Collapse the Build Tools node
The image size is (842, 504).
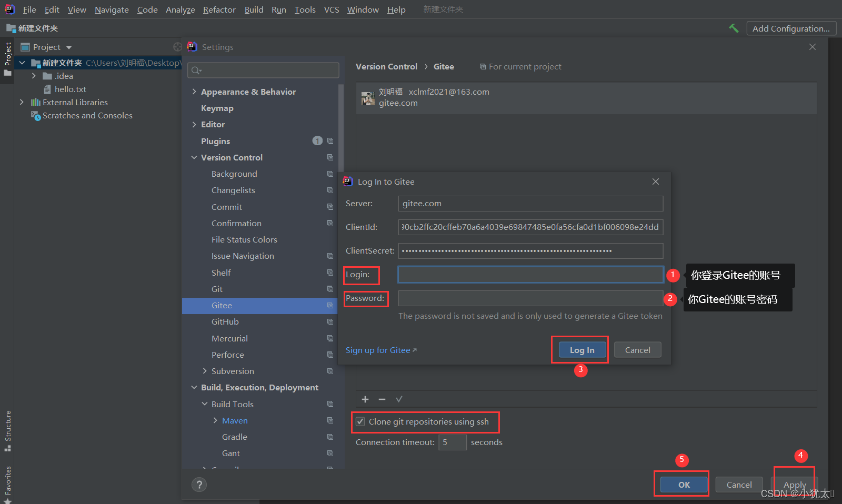tap(205, 404)
